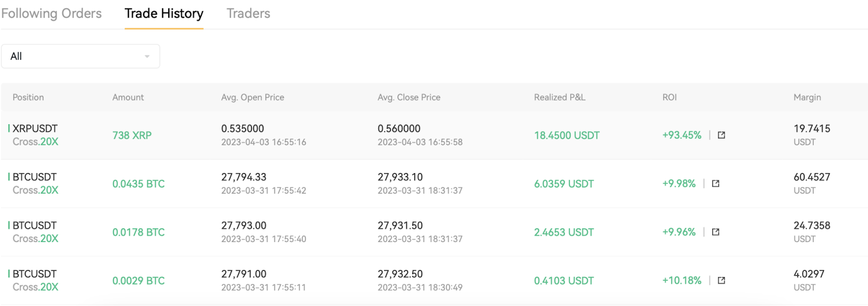The height and width of the screenshot is (306, 868).
Task: Click the XRPUSDT position name
Action: click(x=35, y=129)
